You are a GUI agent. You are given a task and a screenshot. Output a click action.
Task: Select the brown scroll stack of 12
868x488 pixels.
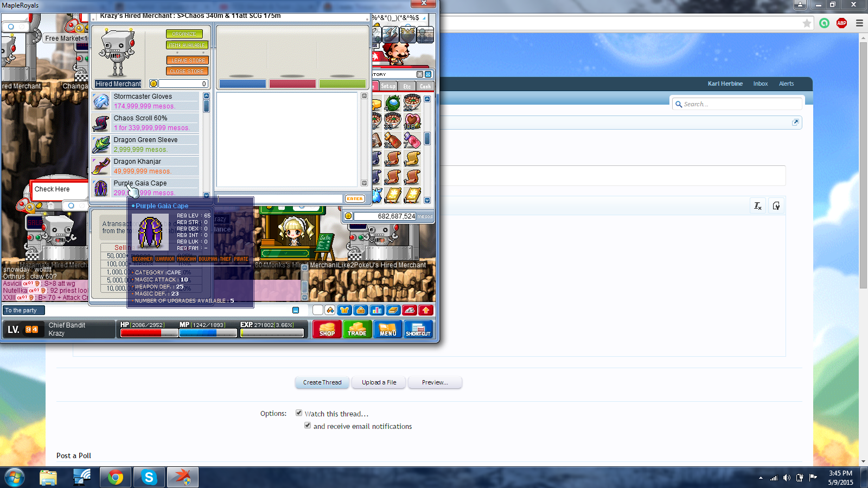[393, 159]
